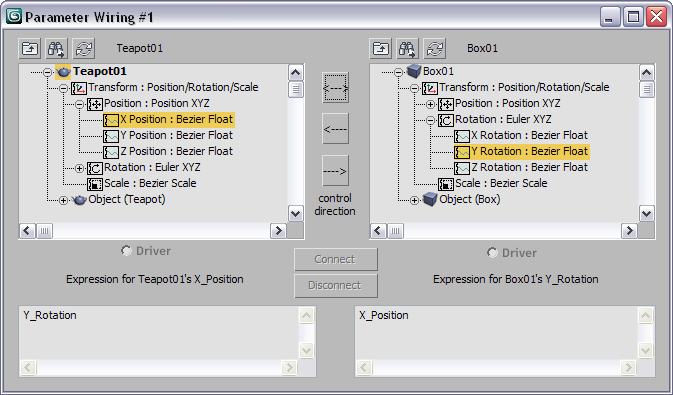Select X Rotation : Bezier Float in Box01 tree
Image resolution: width=673 pixels, height=395 pixels.
pos(529,135)
